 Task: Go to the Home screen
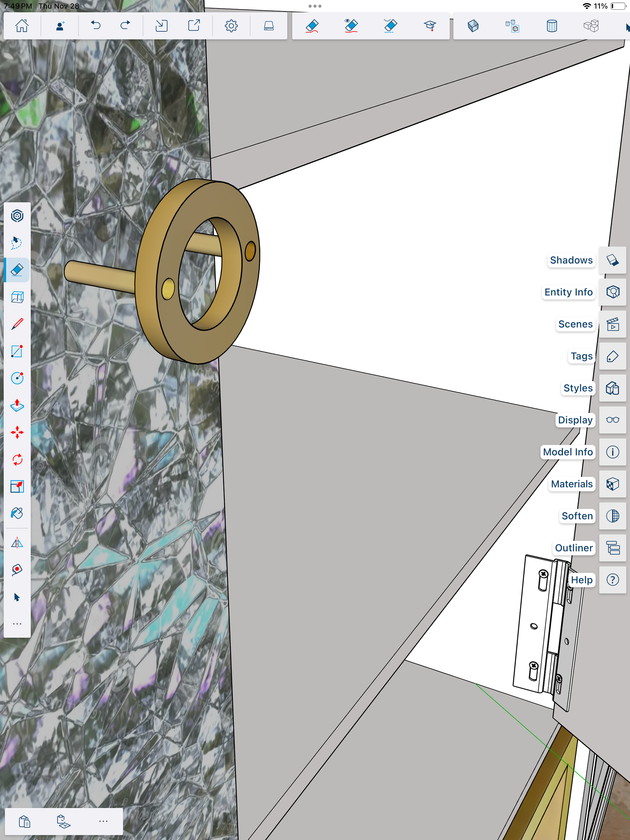click(22, 26)
